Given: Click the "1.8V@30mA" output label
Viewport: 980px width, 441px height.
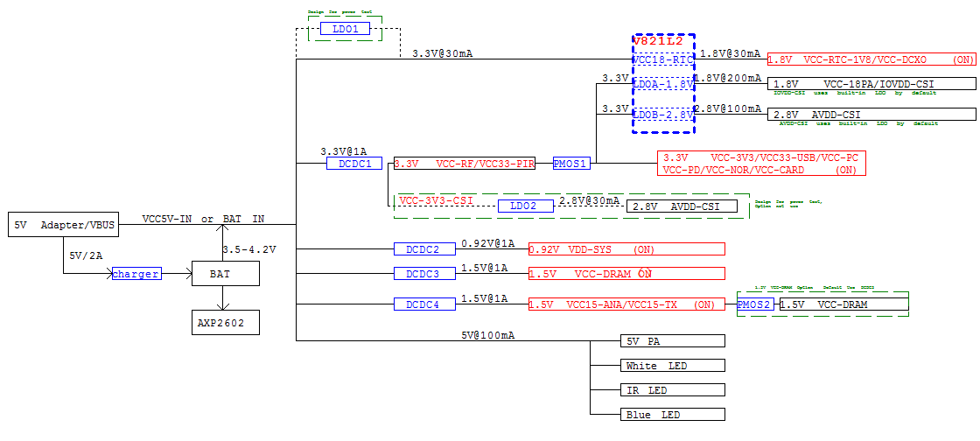Looking at the screenshot, I should click(730, 53).
